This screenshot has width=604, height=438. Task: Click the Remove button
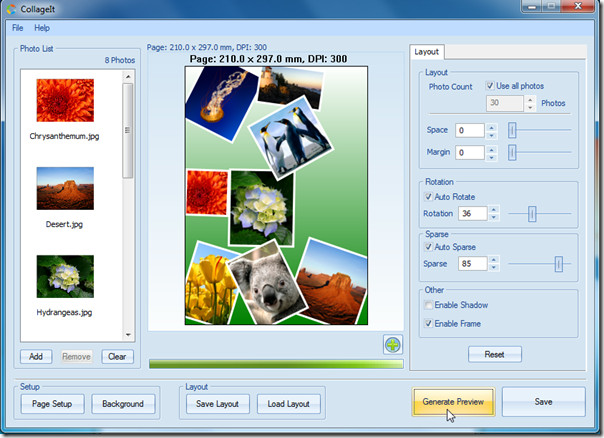pos(76,357)
